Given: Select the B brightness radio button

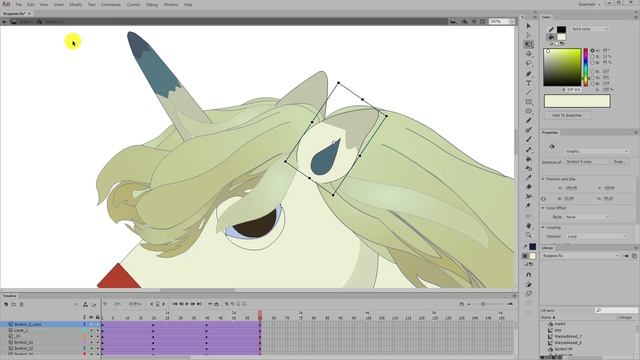Looking at the screenshot, I should click(593, 63).
